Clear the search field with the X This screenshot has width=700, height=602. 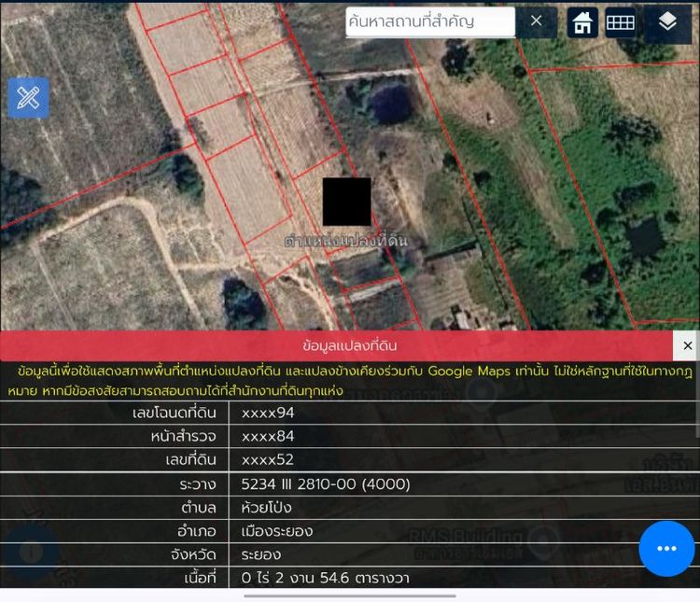tap(536, 21)
